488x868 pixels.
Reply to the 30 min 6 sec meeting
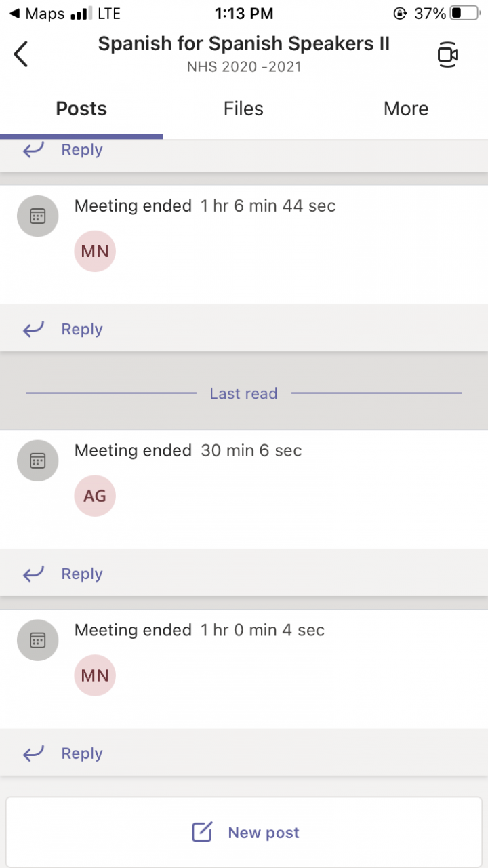(x=81, y=574)
